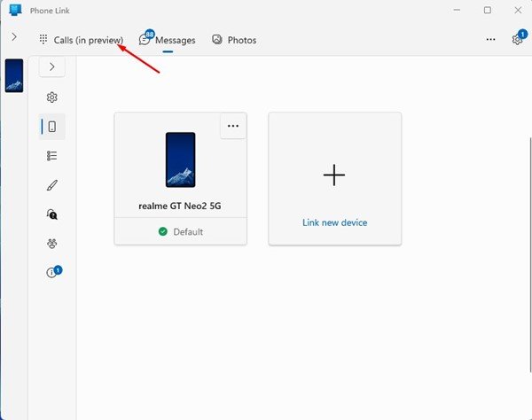The height and width of the screenshot is (420, 532).
Task: Select the phone wallpaper thumbnail in the left strip
Action: pos(14,75)
